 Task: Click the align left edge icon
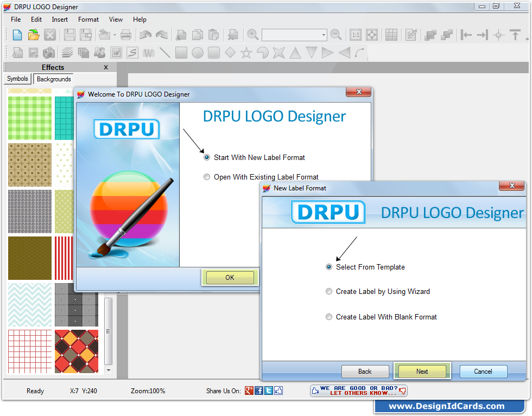click(466, 35)
